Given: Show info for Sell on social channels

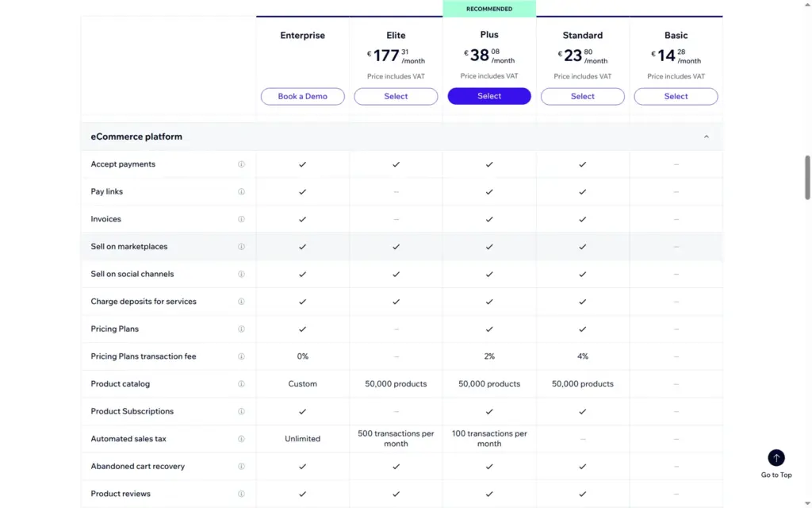Looking at the screenshot, I should [241, 274].
